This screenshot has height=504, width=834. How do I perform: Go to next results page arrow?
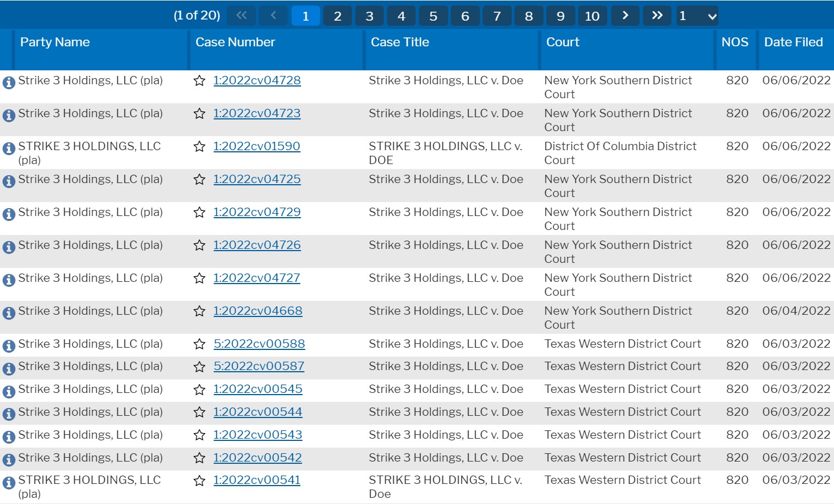click(x=626, y=16)
